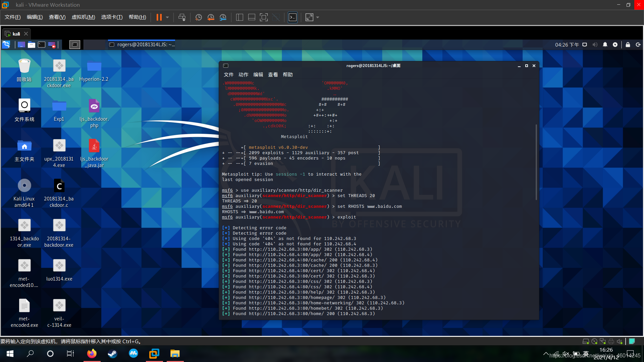Take a snapshot of the virtual machine
This screenshot has height=362, width=644.
pos(199,17)
